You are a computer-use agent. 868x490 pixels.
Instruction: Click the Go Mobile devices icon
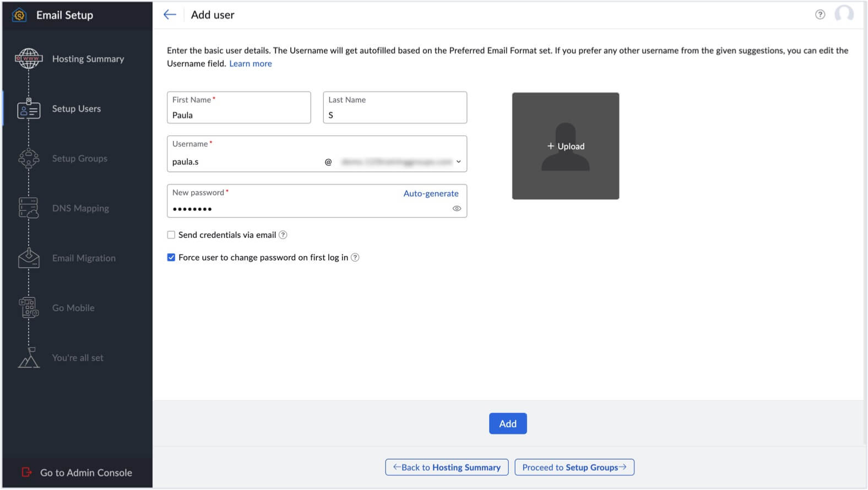click(x=29, y=307)
